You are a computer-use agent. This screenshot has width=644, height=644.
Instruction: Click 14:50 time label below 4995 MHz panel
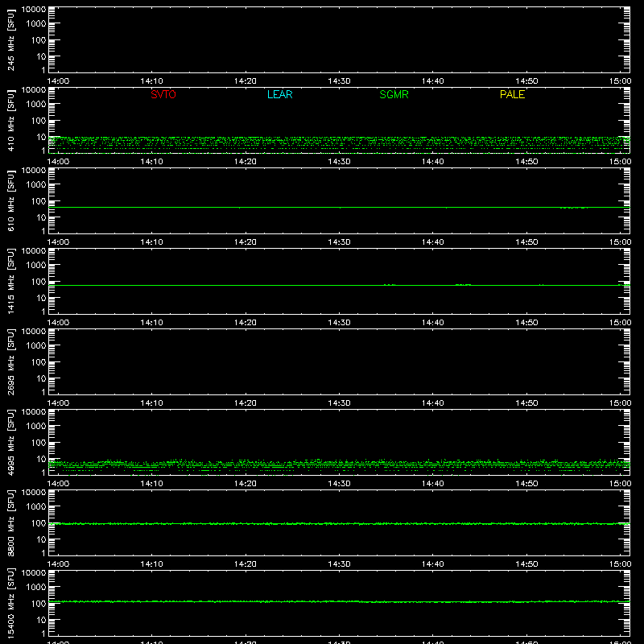click(x=526, y=484)
